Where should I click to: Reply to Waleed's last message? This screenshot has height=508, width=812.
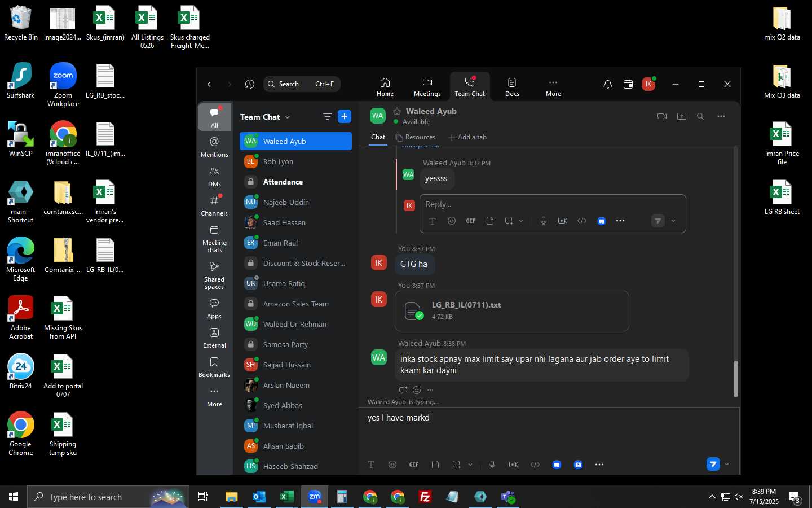(x=403, y=390)
